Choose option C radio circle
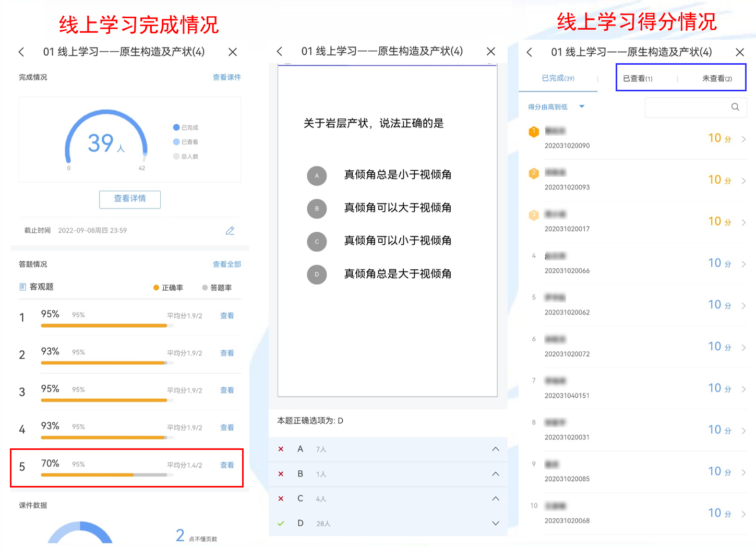 pyautogui.click(x=317, y=242)
